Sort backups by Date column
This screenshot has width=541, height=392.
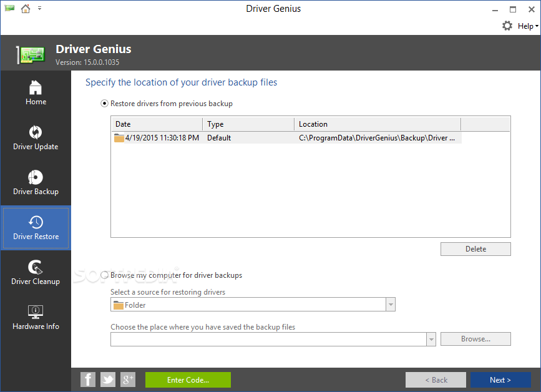click(157, 124)
